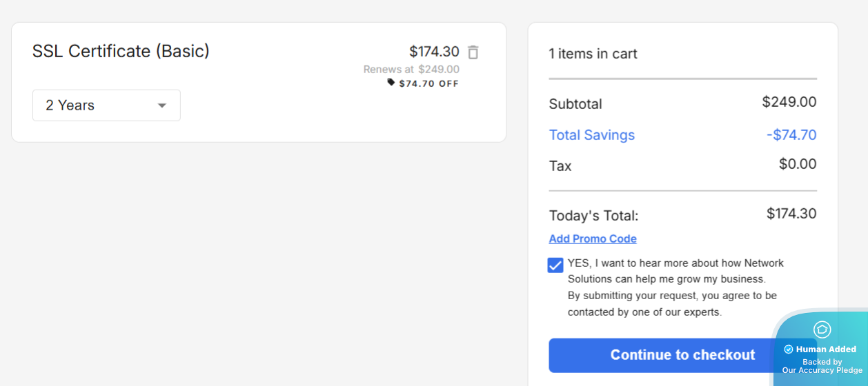
Task: Click the -$74.70 savings amount
Action: pos(791,135)
